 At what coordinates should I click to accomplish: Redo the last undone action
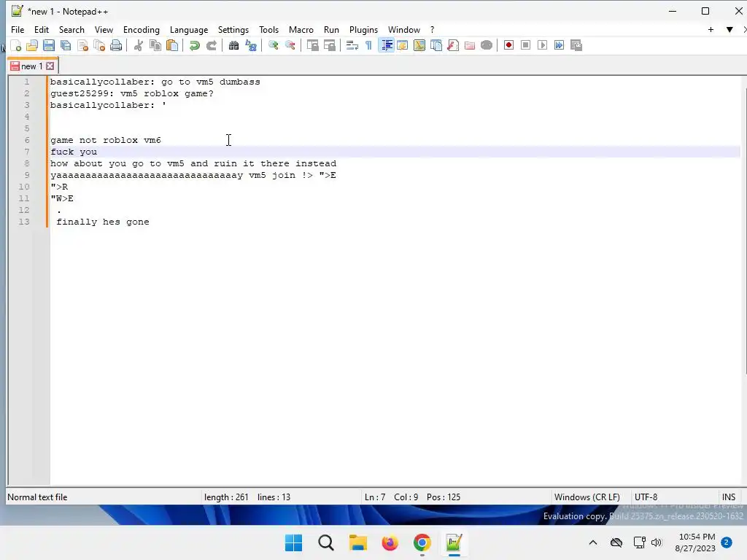[211, 45]
